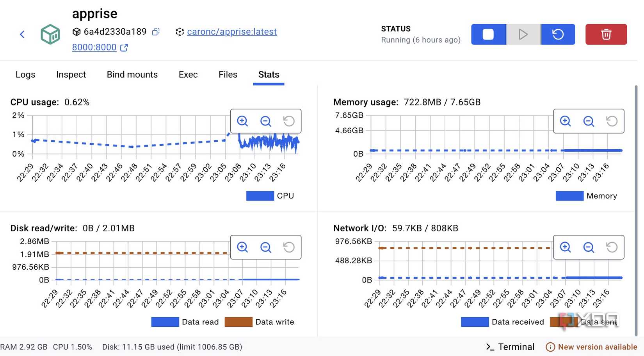Open the caronc/apprise:latest image link

(x=232, y=32)
